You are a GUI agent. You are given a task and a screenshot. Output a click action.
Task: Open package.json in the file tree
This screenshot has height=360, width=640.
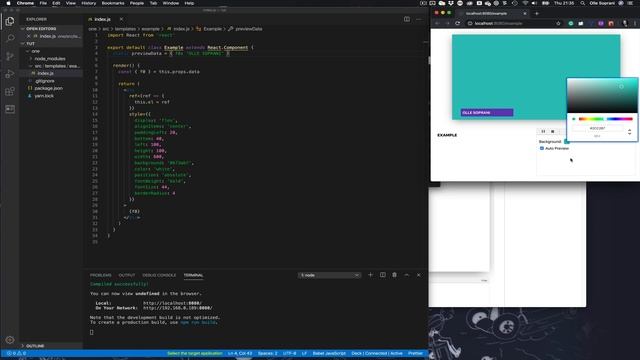point(48,88)
